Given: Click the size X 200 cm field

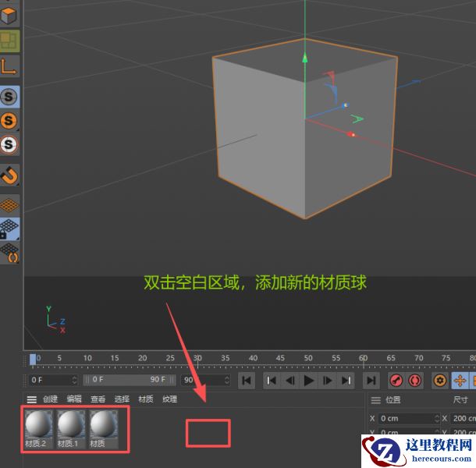Looking at the screenshot, I should (463, 419).
